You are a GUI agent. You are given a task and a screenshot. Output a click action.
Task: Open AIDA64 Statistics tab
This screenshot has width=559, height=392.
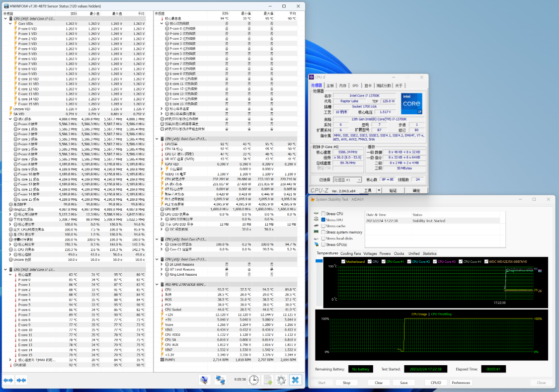(x=430, y=253)
